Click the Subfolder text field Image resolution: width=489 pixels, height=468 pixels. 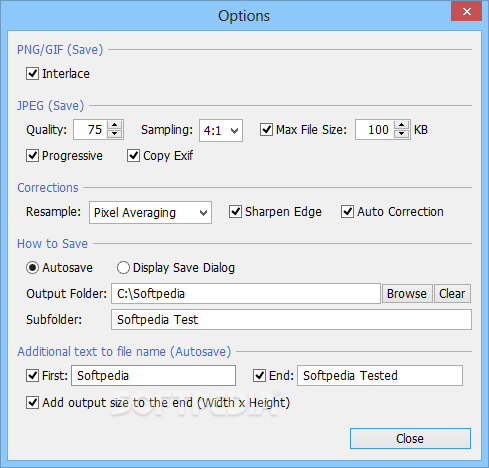point(291,320)
